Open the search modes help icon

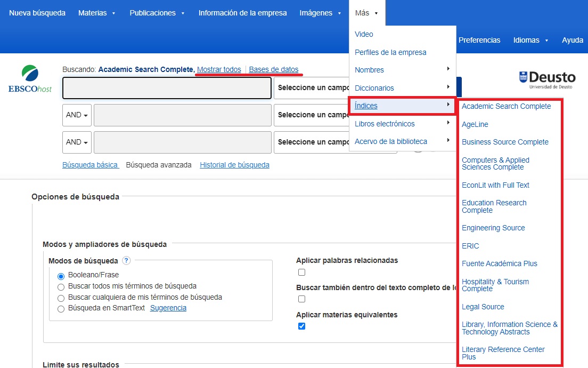pyautogui.click(x=126, y=261)
